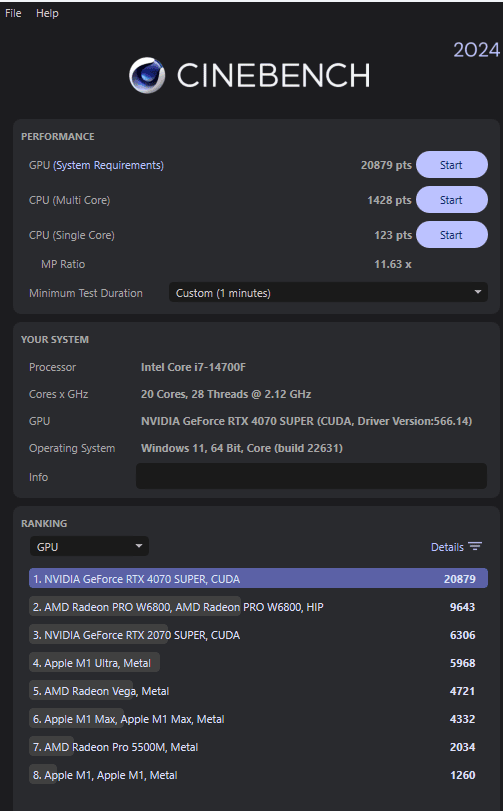Click the 11.63 x MP Ratio value
Image resolution: width=503 pixels, height=811 pixels.
(x=393, y=264)
